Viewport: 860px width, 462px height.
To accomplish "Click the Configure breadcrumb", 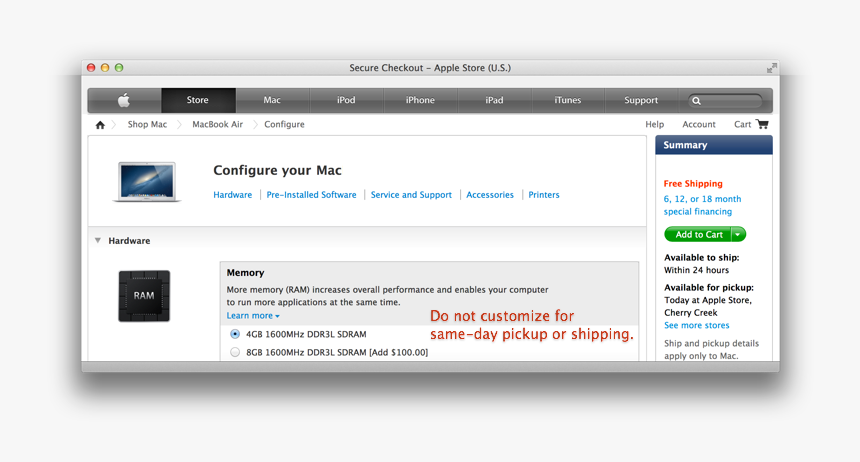I will click(284, 124).
